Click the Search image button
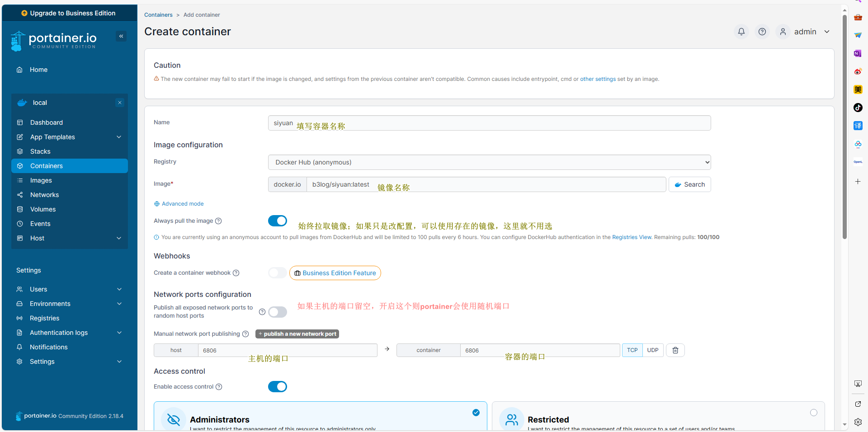868x432 pixels. pyautogui.click(x=689, y=184)
